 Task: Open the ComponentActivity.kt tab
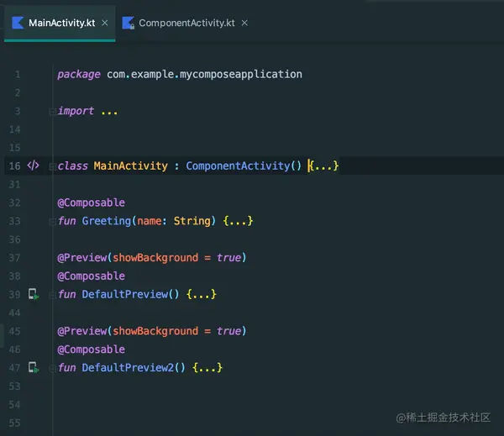[185, 24]
